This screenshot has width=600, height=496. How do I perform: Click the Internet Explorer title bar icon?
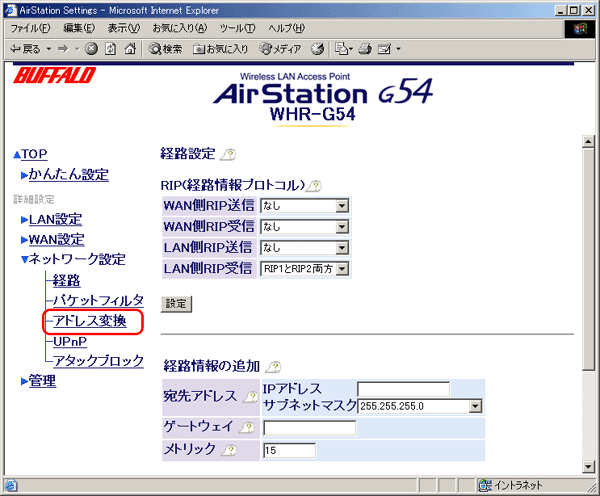point(11,10)
